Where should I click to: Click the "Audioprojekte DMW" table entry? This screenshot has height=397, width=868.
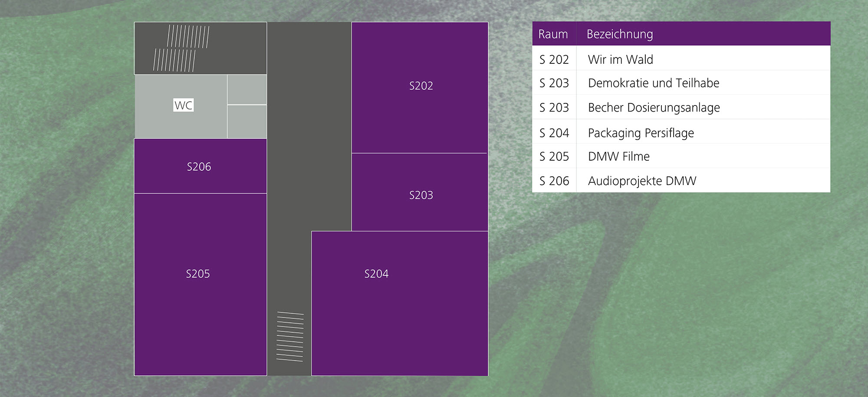point(642,181)
